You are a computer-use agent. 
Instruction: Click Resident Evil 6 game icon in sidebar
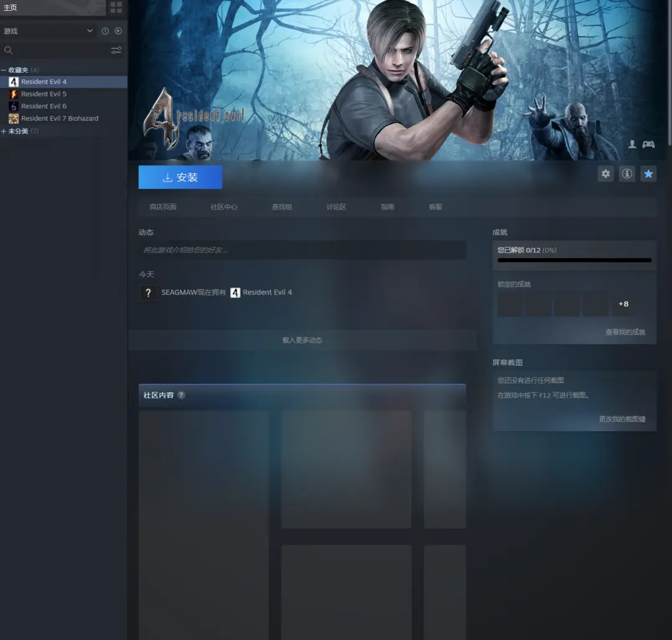14,106
